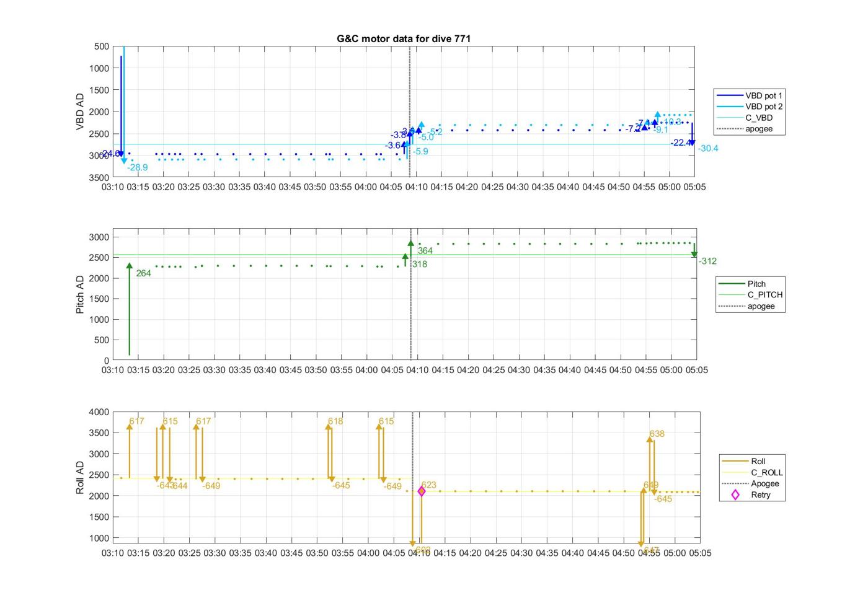
Task: Click the "618" roll move label
Action: click(335, 421)
